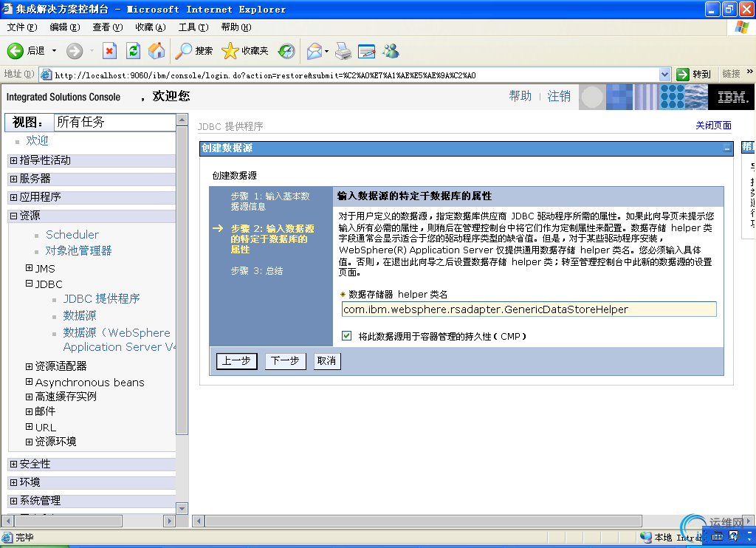This screenshot has width=756, height=548.
Task: Click the 链接 links toolbar label
Action: click(x=731, y=75)
